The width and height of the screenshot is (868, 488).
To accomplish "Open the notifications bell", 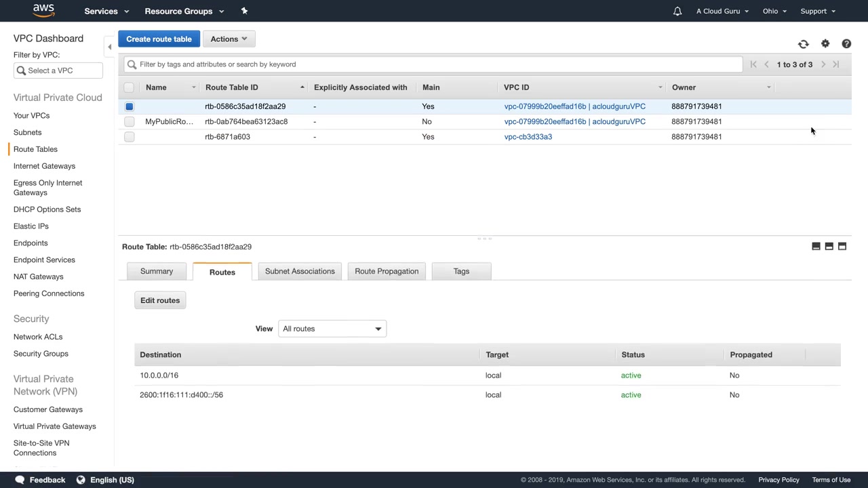I will click(x=677, y=11).
